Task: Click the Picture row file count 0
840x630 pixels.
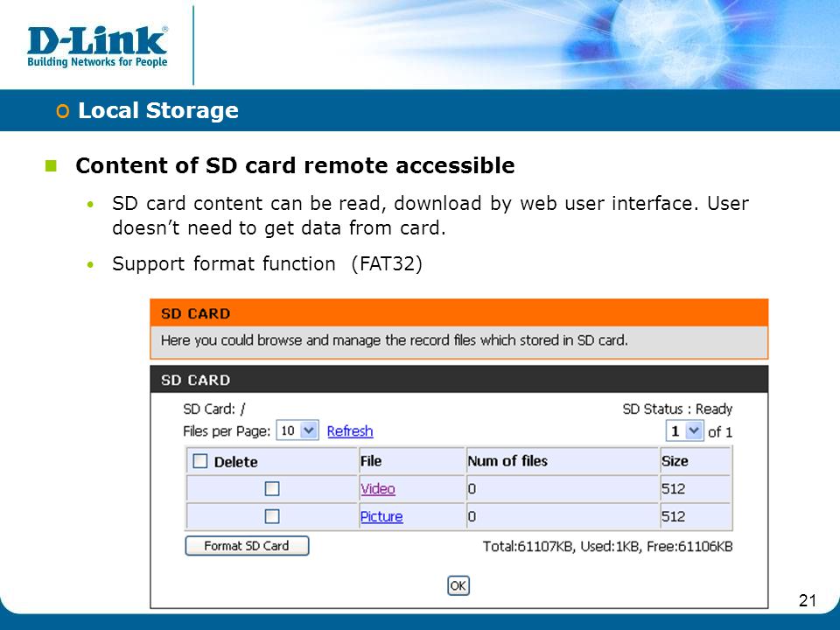Action: pos(472,516)
